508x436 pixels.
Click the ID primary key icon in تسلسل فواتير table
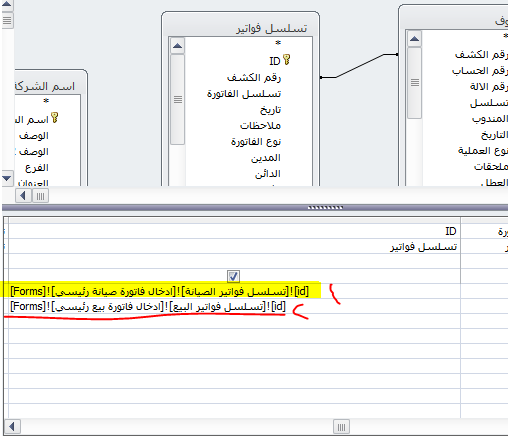tap(287, 60)
